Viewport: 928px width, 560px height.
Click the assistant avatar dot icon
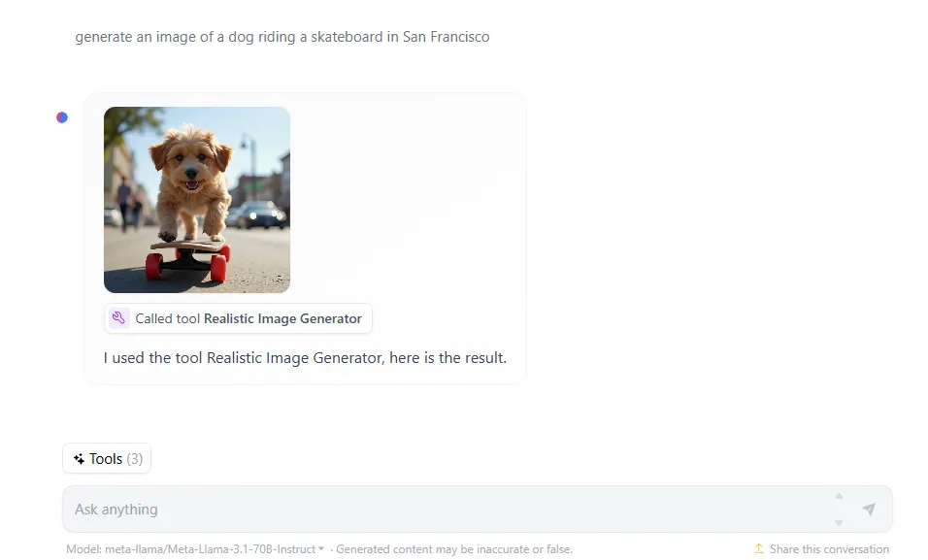pyautogui.click(x=62, y=117)
